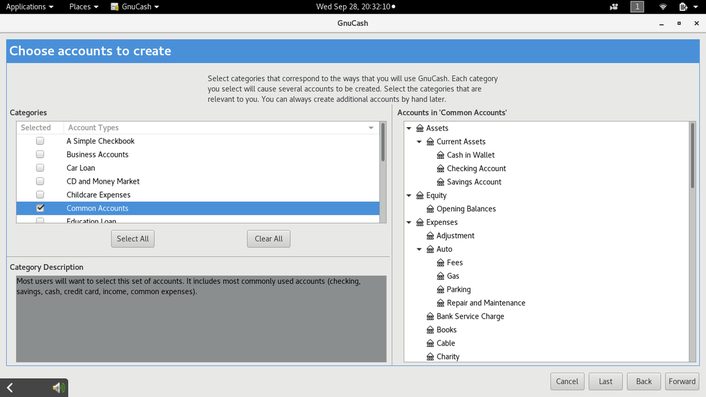Click the Select All button
706x397 pixels.
pyautogui.click(x=133, y=239)
